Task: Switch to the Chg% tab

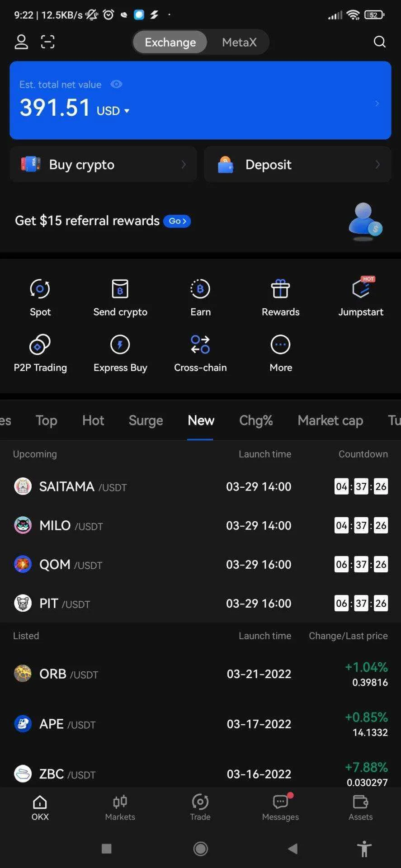Action: click(256, 420)
